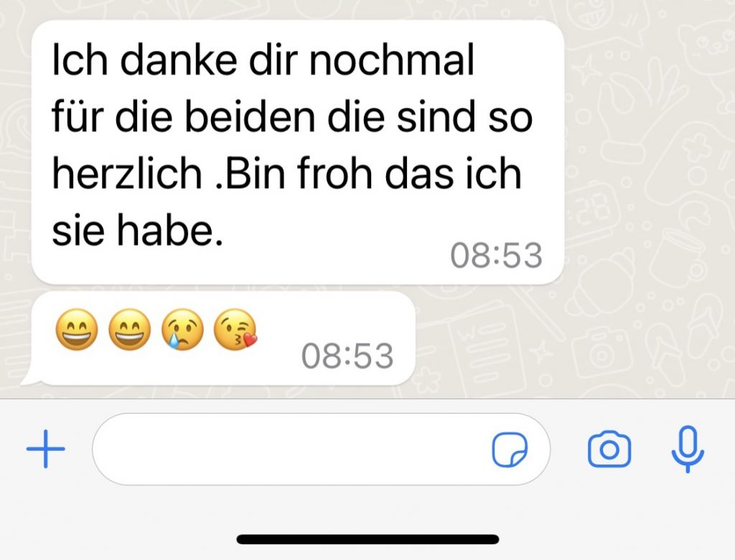Image resolution: width=735 pixels, height=560 pixels.
Task: Tap the microphone voice message icon
Action: coord(687,449)
